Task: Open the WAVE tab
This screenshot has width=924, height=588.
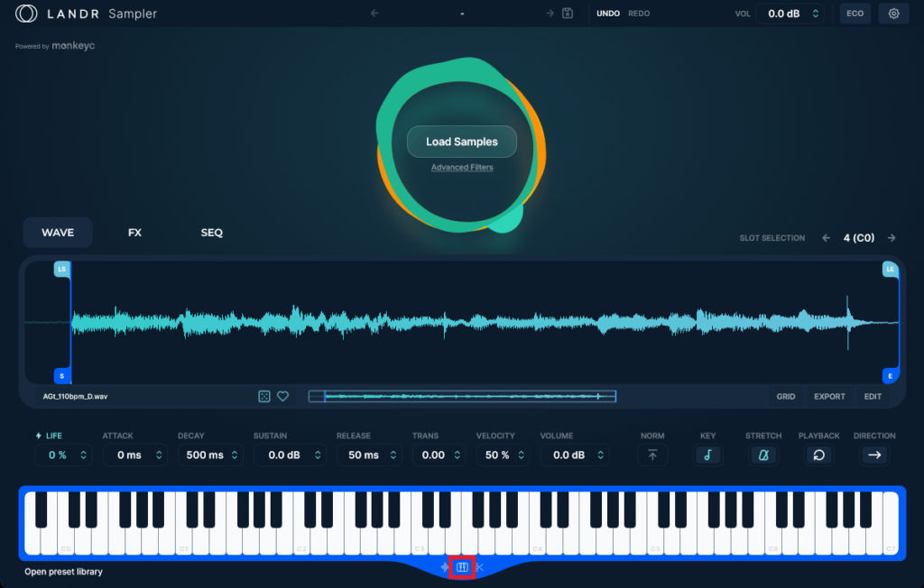Action: click(58, 233)
